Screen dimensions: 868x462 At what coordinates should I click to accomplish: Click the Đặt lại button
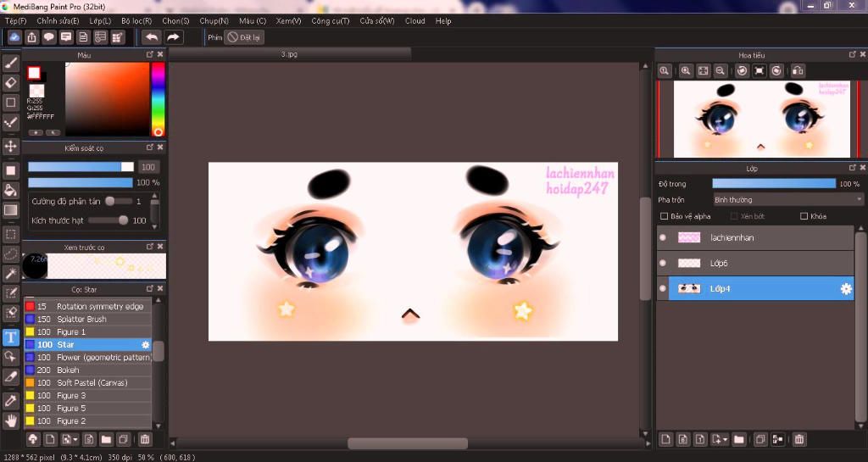pos(244,37)
